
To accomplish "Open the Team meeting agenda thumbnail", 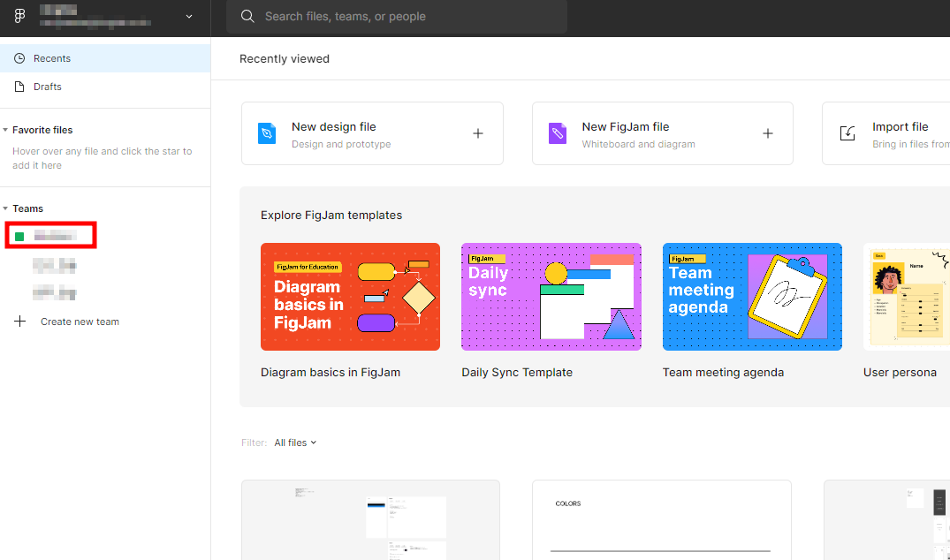I will click(x=752, y=297).
